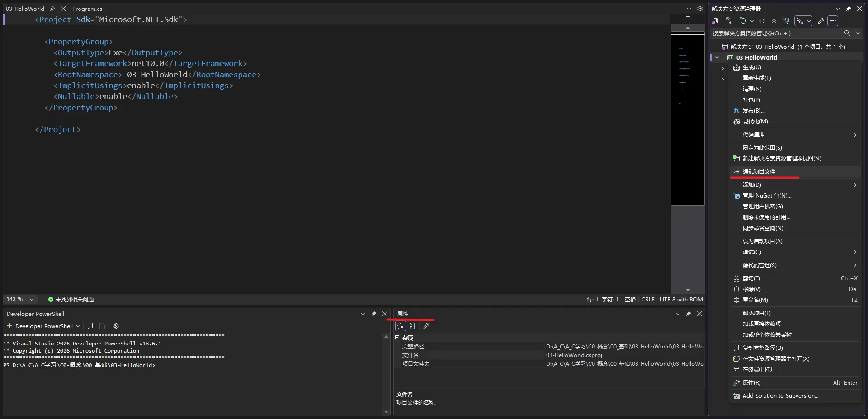Choose 发布(B)... from context menu
868x419 pixels.
pos(795,111)
